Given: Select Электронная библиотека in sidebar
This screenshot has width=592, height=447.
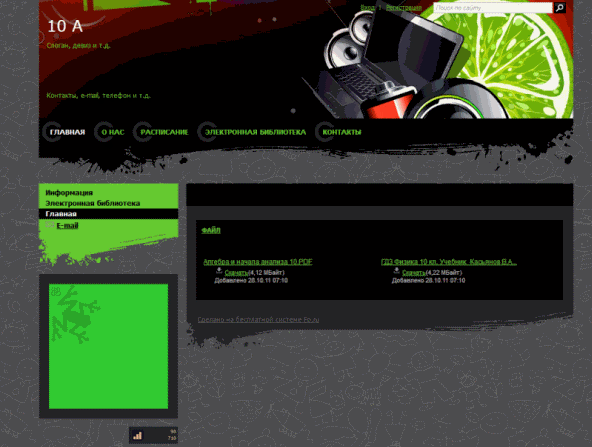Looking at the screenshot, I should click(x=93, y=203).
